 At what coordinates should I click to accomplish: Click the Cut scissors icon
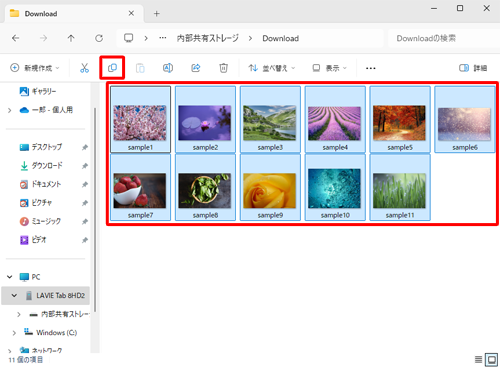point(84,68)
